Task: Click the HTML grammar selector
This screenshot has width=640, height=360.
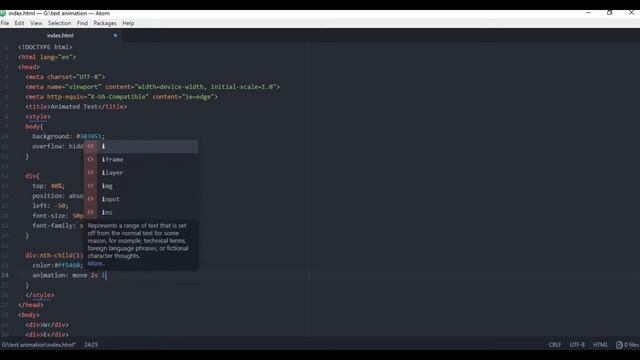Action: [x=600, y=344]
